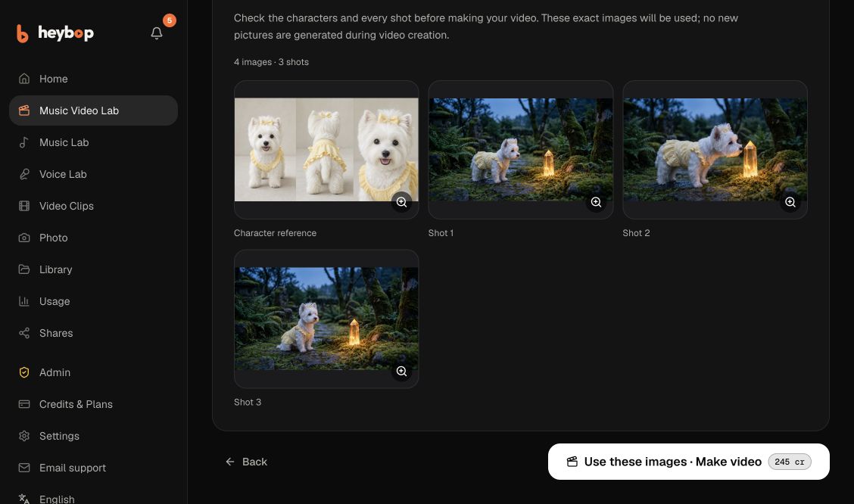Image resolution: width=854 pixels, height=504 pixels.
Task: Click the Voice Lab microphone icon
Action: click(24, 174)
